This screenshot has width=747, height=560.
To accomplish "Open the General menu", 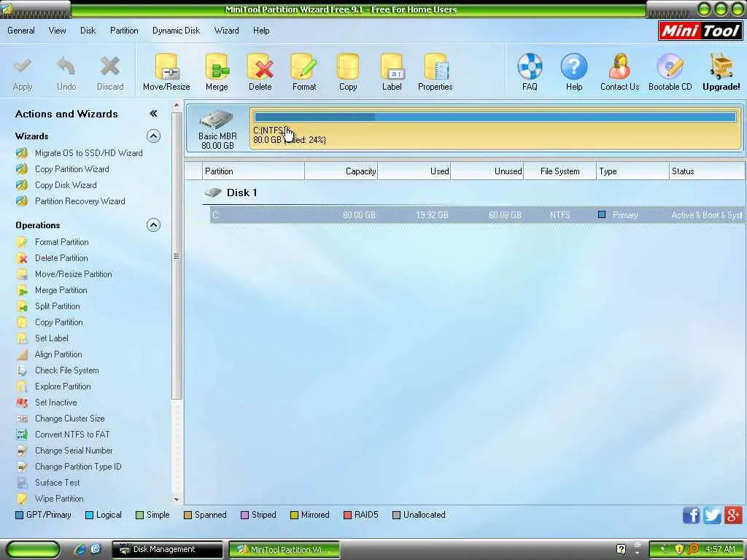I will pyautogui.click(x=21, y=31).
